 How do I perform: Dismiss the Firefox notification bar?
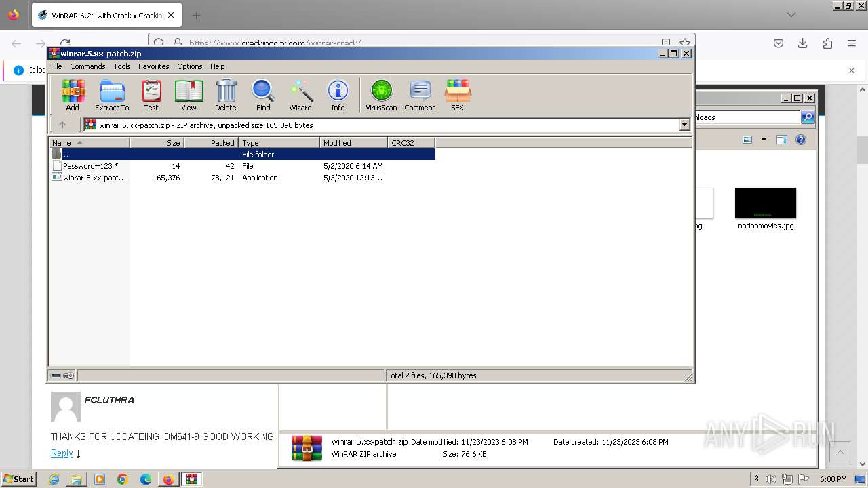(852, 70)
